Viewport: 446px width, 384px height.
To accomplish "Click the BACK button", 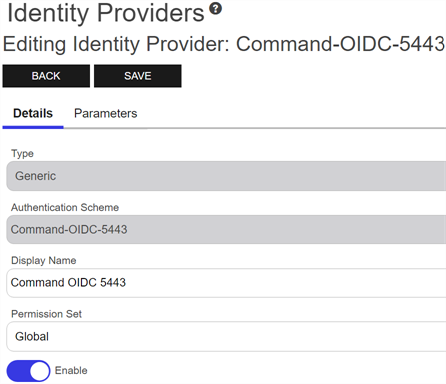I will tap(46, 76).
